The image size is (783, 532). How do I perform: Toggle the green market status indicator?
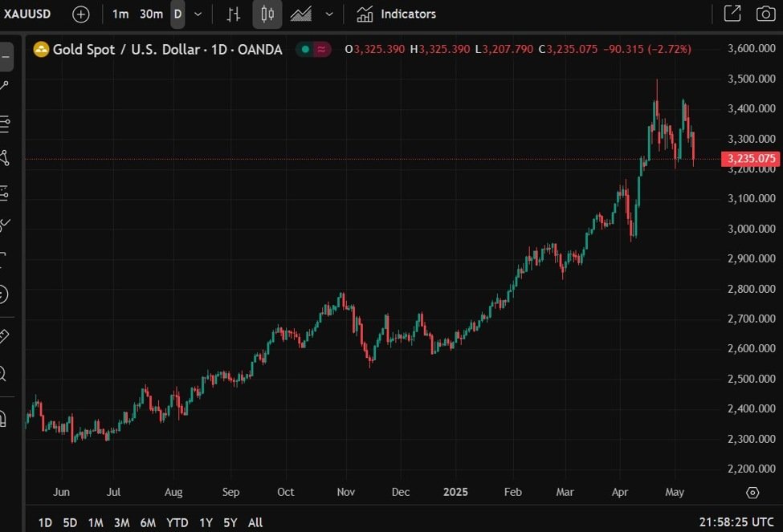(x=304, y=50)
